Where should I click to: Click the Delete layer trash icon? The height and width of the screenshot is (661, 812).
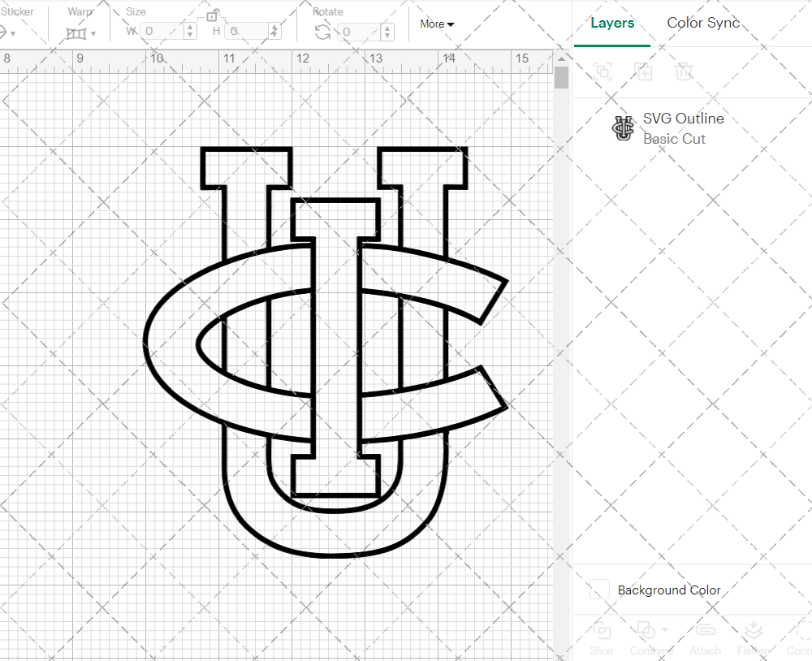pos(685,71)
